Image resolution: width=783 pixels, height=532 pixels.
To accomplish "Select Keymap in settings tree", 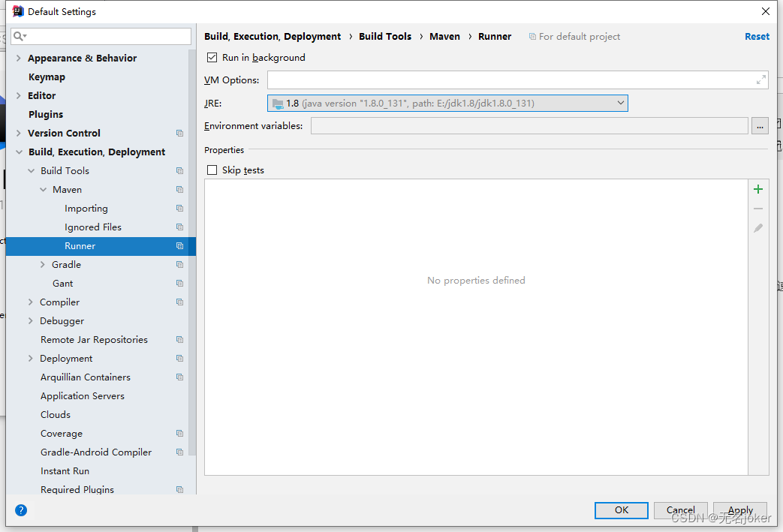I will 47,77.
